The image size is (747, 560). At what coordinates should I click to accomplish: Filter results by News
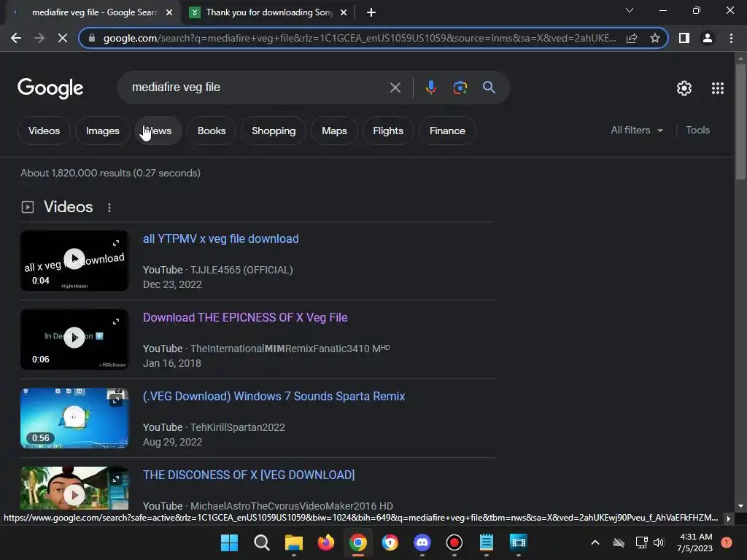pyautogui.click(x=158, y=131)
